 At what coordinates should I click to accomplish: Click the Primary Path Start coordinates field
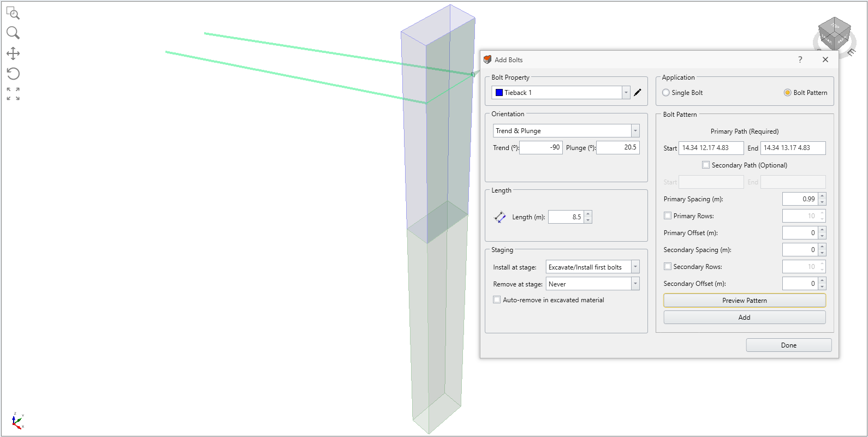pyautogui.click(x=711, y=148)
